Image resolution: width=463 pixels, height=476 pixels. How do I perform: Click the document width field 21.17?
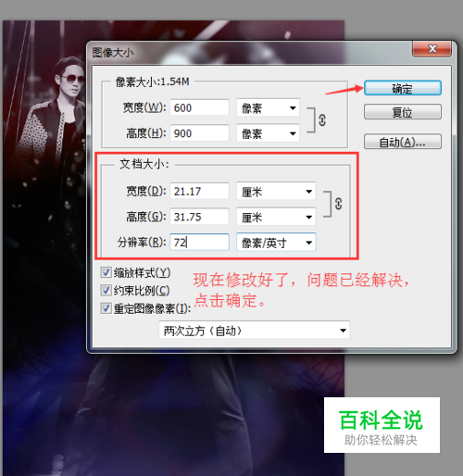[x=199, y=192]
